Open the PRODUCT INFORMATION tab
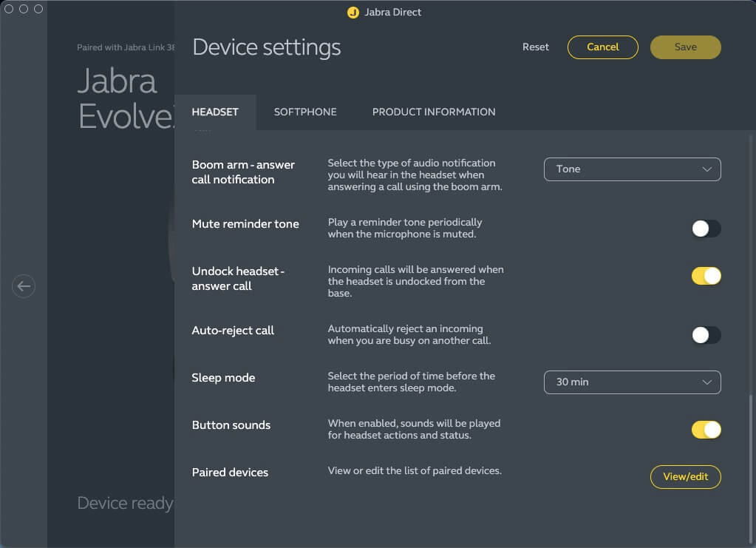The width and height of the screenshot is (756, 548). click(x=434, y=112)
